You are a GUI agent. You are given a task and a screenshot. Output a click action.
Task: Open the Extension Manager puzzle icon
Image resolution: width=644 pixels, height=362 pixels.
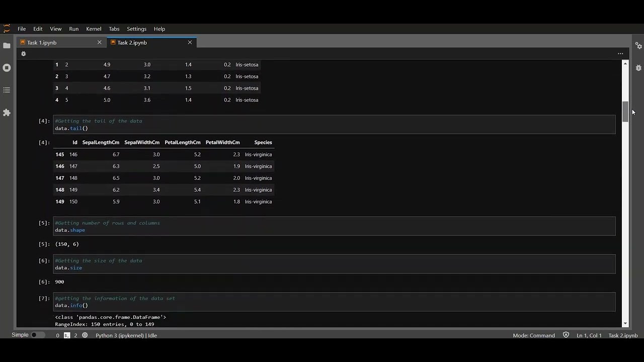click(x=7, y=113)
